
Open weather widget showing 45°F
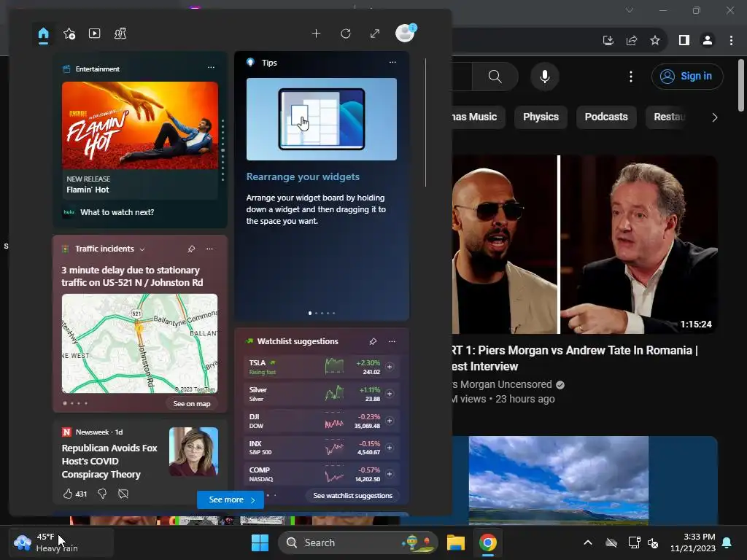tap(61, 542)
